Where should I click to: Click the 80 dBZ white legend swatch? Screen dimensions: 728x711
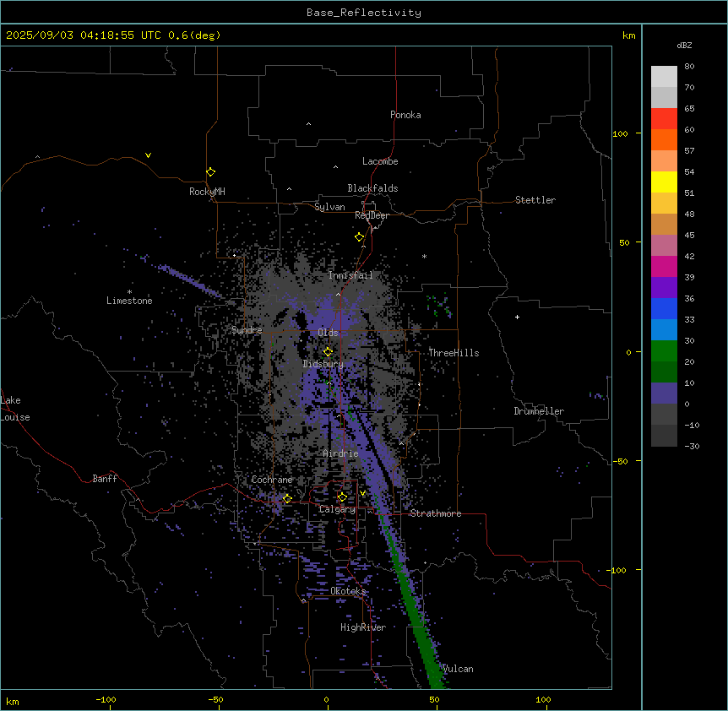click(664, 76)
